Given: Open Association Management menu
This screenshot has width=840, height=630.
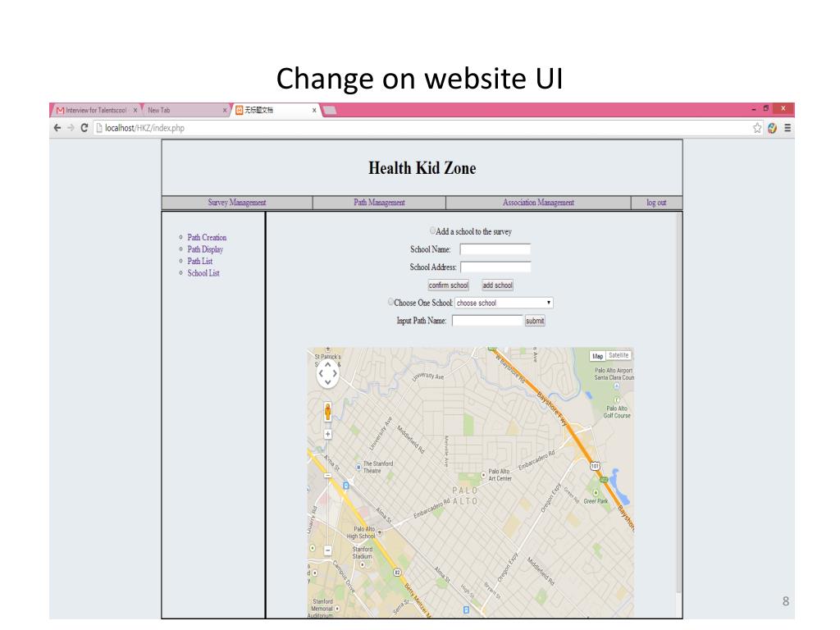Looking at the screenshot, I should point(538,203).
